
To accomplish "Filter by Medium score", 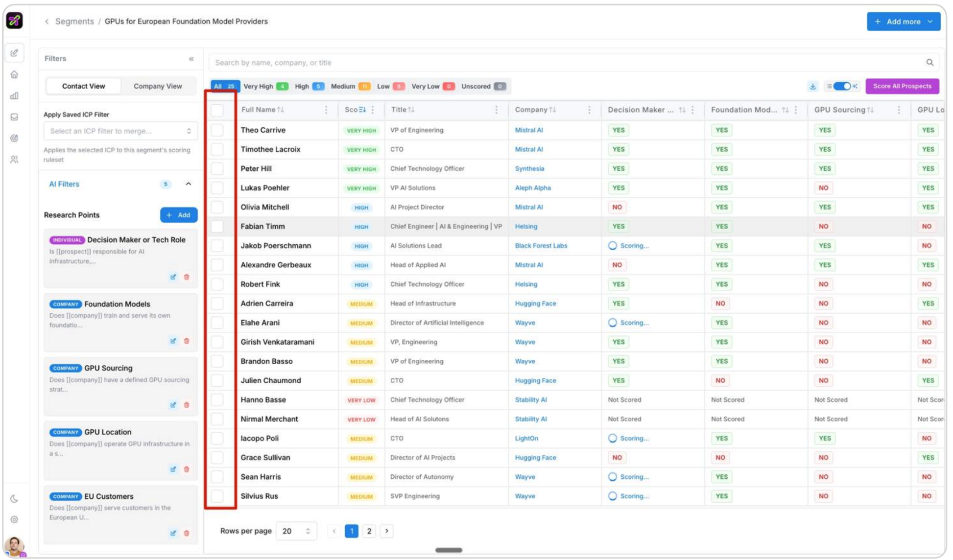I will click(x=351, y=87).
